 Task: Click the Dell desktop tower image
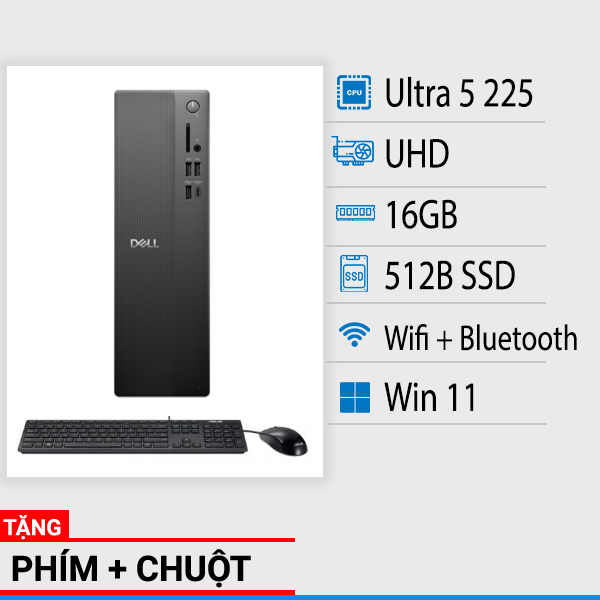tap(162, 243)
